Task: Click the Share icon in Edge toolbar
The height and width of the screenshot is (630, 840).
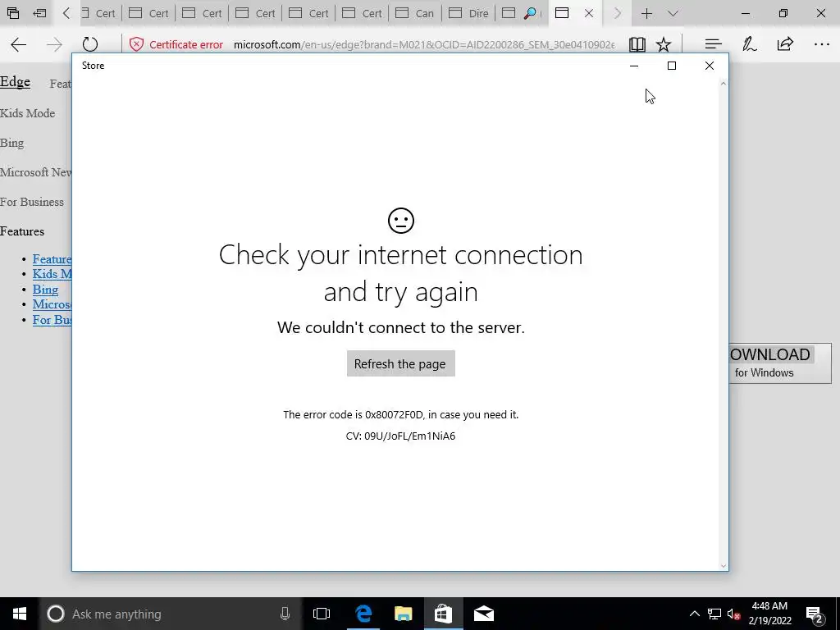Action: (x=785, y=44)
